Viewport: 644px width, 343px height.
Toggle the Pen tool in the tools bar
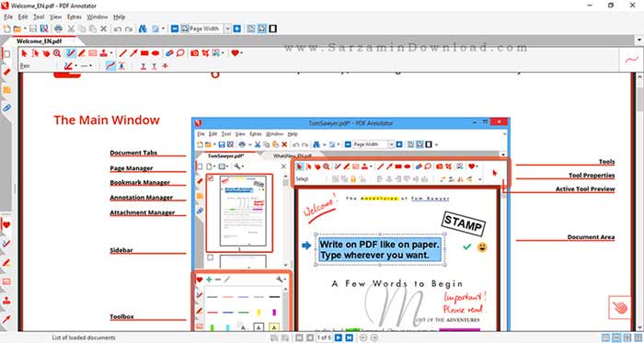coord(71,53)
